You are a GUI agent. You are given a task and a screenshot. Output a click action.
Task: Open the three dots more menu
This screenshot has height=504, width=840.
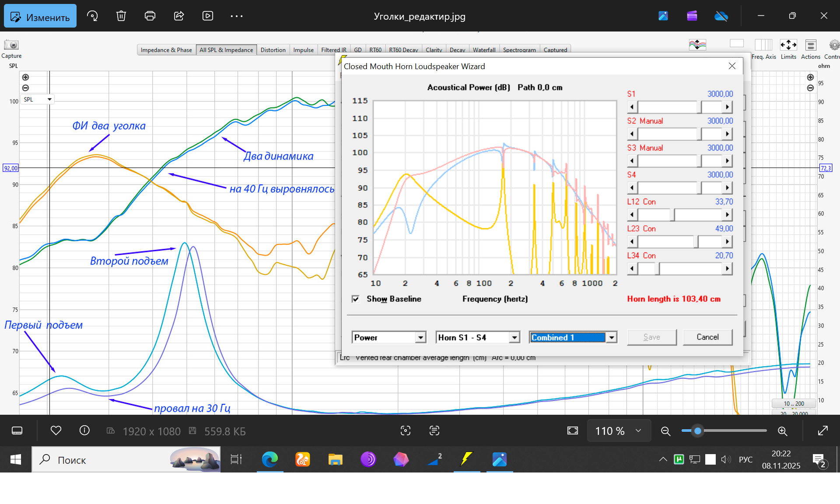[x=237, y=16]
